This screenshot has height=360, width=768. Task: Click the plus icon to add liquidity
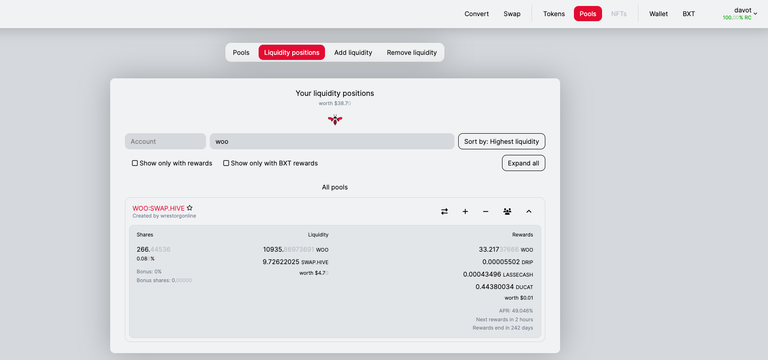pos(465,212)
